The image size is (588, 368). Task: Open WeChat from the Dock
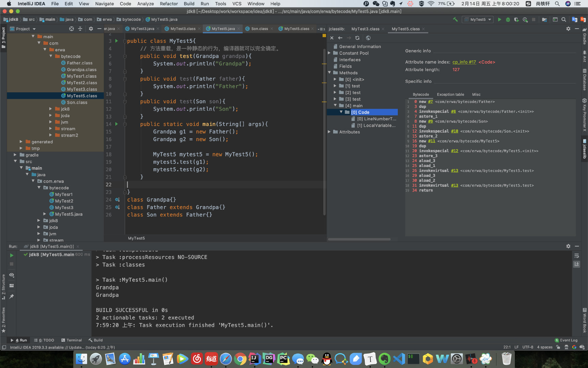pyautogui.click(x=312, y=359)
